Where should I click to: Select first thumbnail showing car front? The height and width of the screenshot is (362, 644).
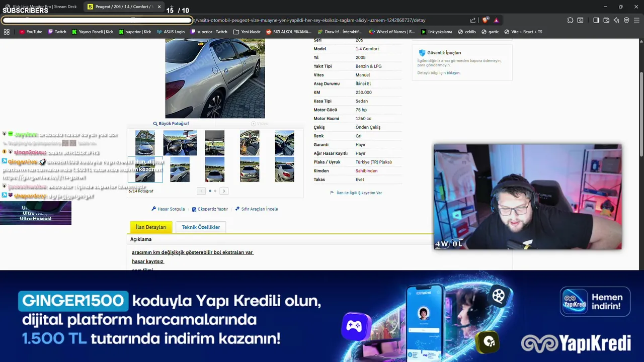tap(145, 143)
